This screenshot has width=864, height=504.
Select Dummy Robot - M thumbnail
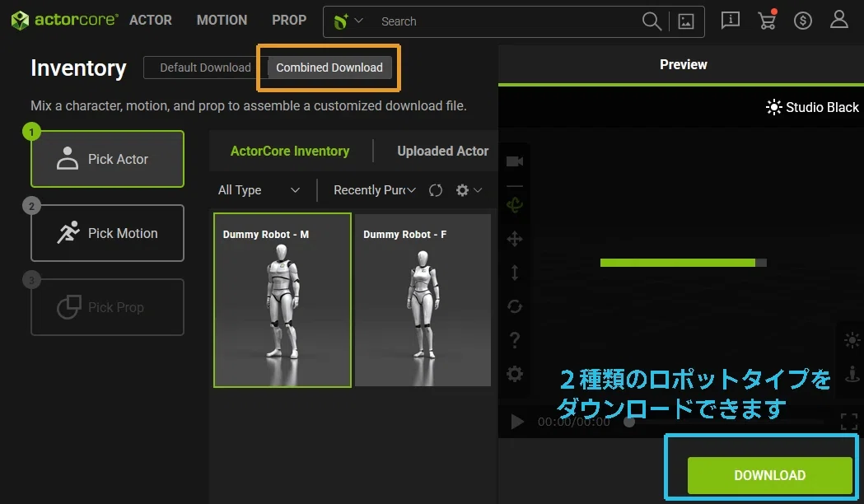283,301
